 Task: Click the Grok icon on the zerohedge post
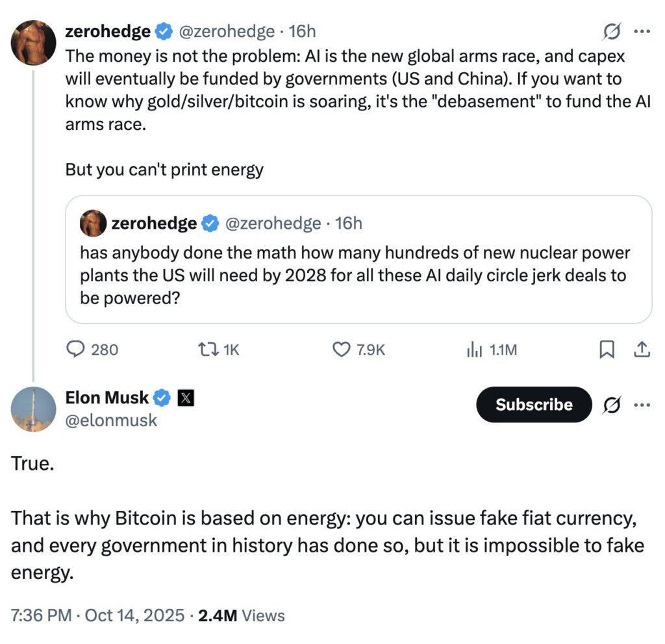point(612,31)
